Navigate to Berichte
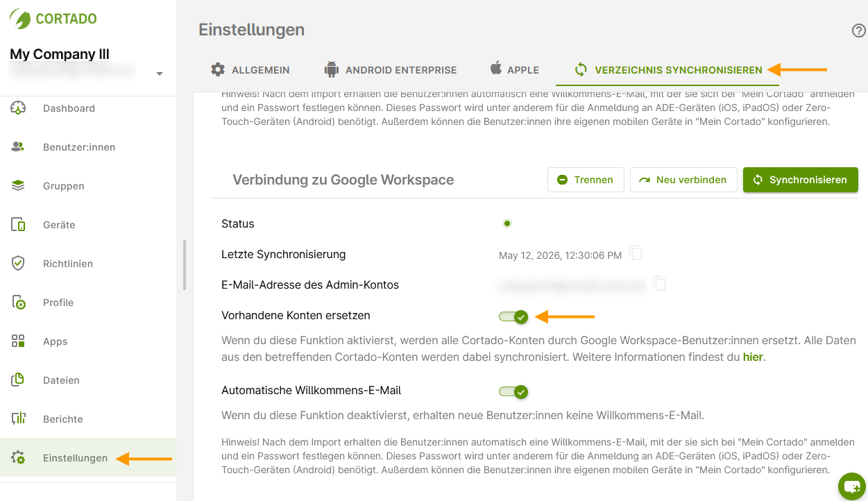868x501 pixels. pyautogui.click(x=88, y=419)
